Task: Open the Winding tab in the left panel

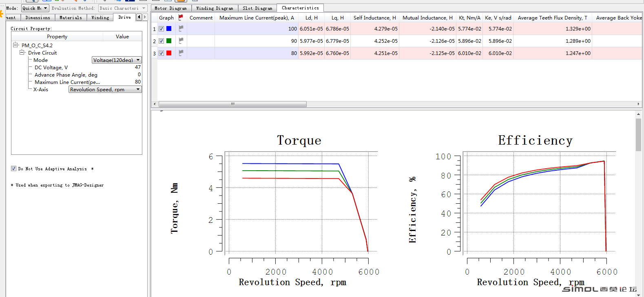Action: pos(100,18)
